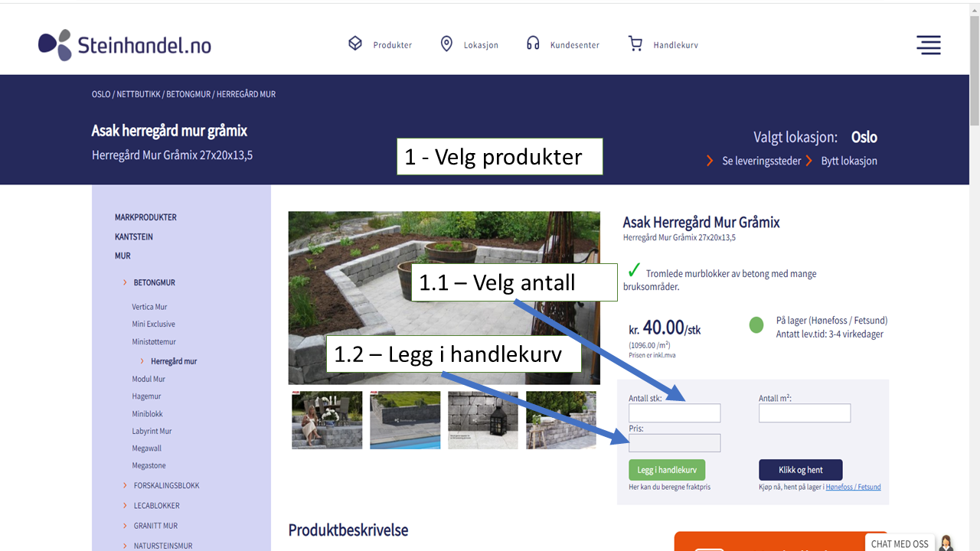Select Vertica Mur in sidebar
Image resolution: width=980 pixels, height=551 pixels.
[149, 307]
